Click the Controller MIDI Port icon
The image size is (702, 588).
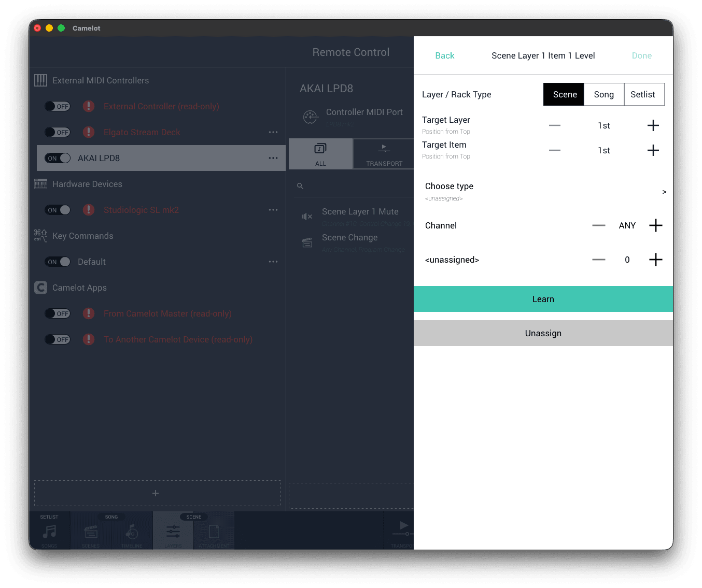pos(310,118)
